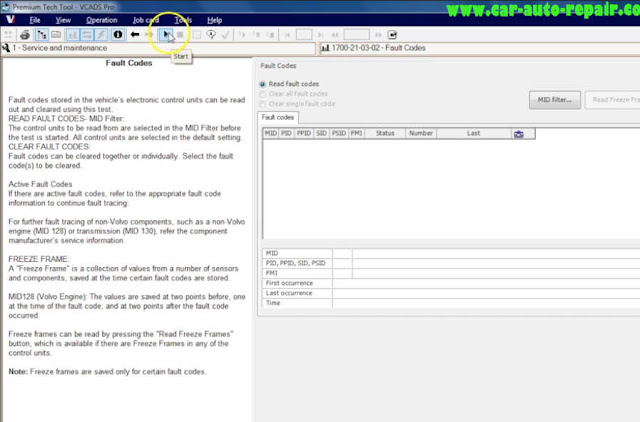Click the Start play button in toolbar
This screenshot has height=422, width=640.
pos(166,35)
